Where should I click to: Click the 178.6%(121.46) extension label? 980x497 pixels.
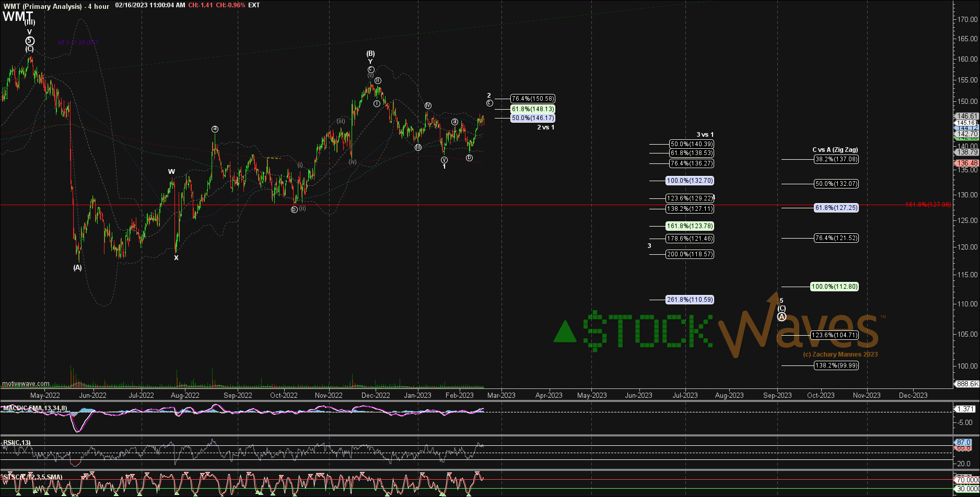[690, 239]
